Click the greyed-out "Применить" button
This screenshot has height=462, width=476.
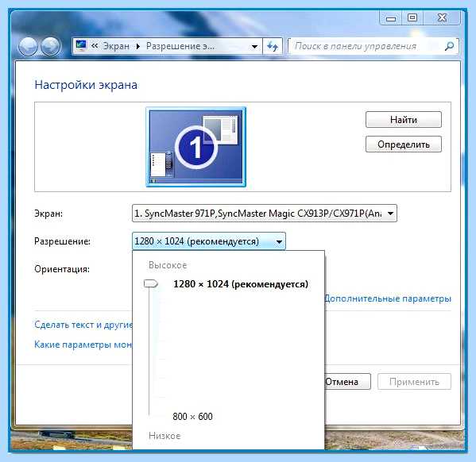[414, 382]
